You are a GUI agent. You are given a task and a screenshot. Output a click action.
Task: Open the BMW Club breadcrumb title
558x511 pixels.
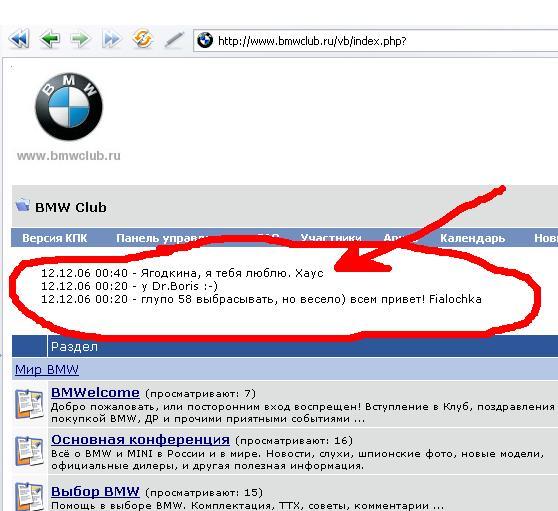(70, 207)
